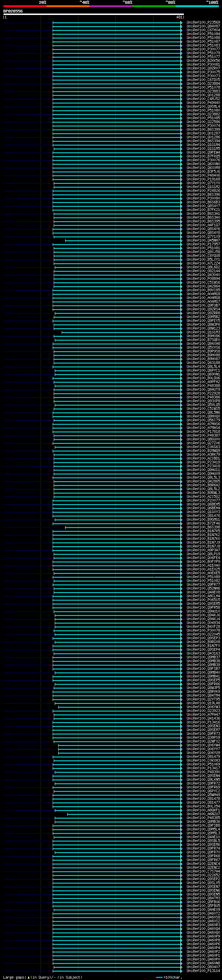The image size is (222, 980).
Task: Select hit label UniRef100_Q42865
Action: 203,481
